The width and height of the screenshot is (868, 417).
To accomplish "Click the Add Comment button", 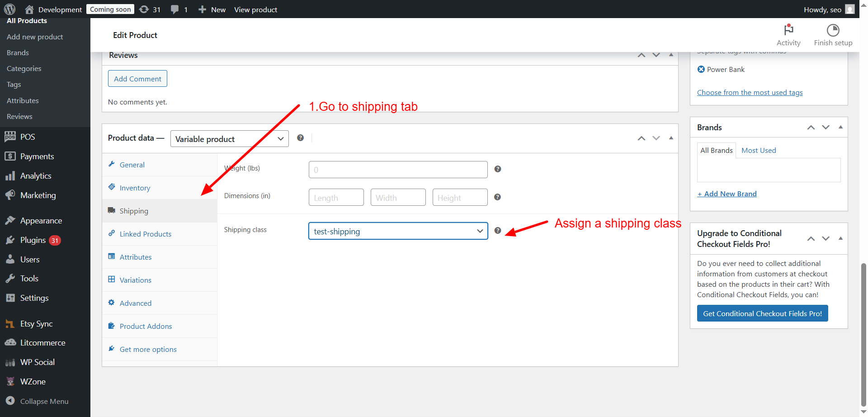I will (x=137, y=79).
